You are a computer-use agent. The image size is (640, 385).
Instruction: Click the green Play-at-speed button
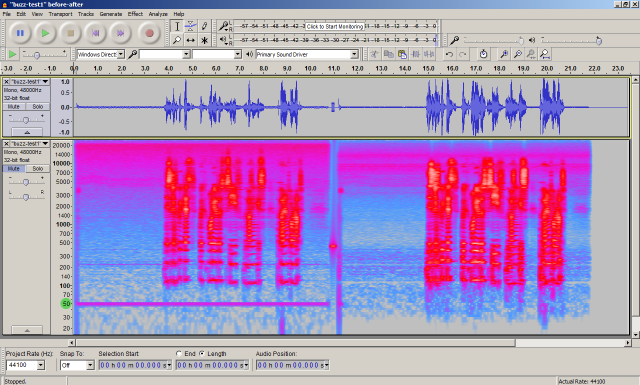coord(12,54)
